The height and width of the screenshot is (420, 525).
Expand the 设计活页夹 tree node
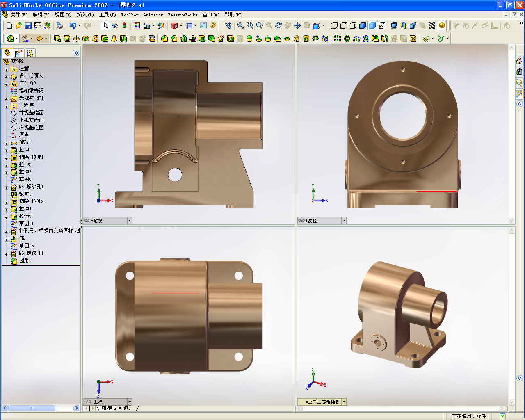click(x=6, y=77)
